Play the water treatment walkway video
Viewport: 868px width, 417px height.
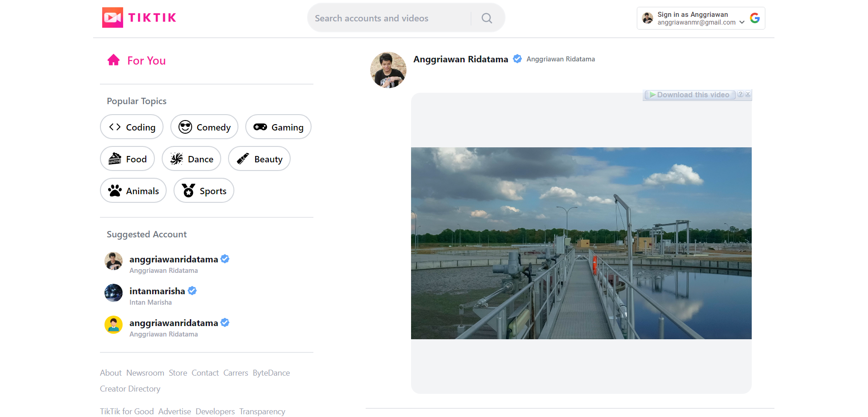point(581,243)
